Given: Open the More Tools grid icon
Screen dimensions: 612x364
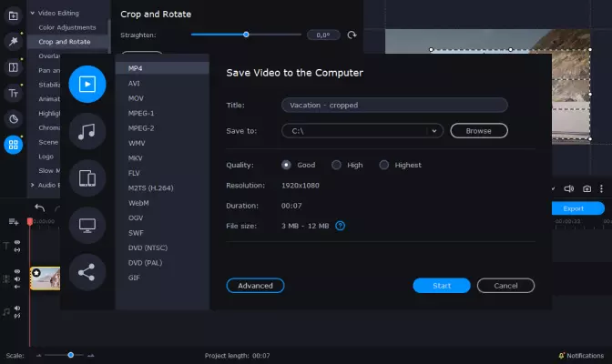Looking at the screenshot, I should pos(14,145).
